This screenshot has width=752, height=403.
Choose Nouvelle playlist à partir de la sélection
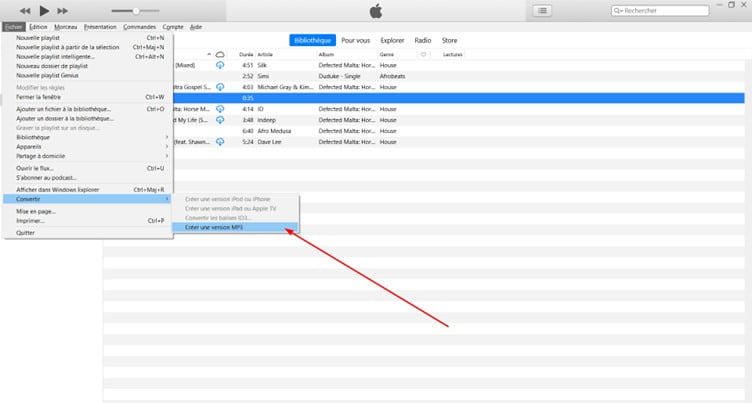(88, 47)
